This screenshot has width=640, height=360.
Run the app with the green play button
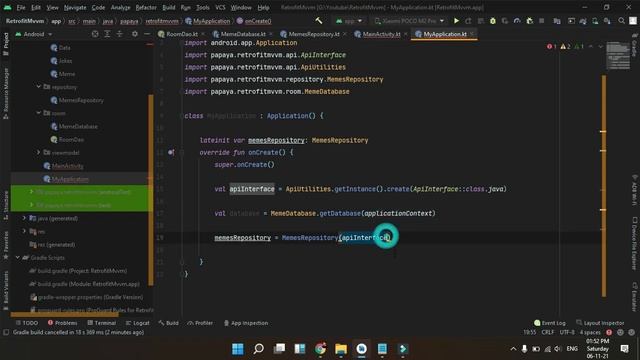click(456, 21)
